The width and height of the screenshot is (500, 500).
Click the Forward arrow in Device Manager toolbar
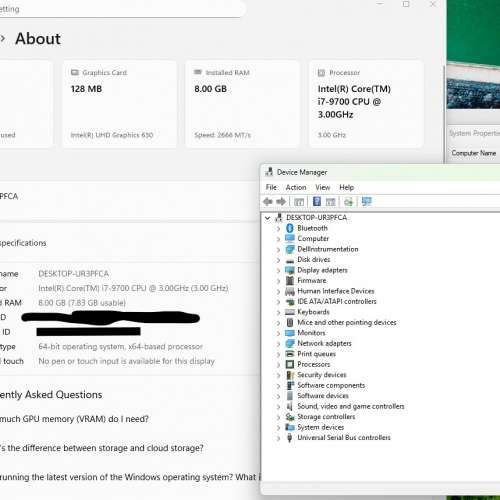point(281,201)
